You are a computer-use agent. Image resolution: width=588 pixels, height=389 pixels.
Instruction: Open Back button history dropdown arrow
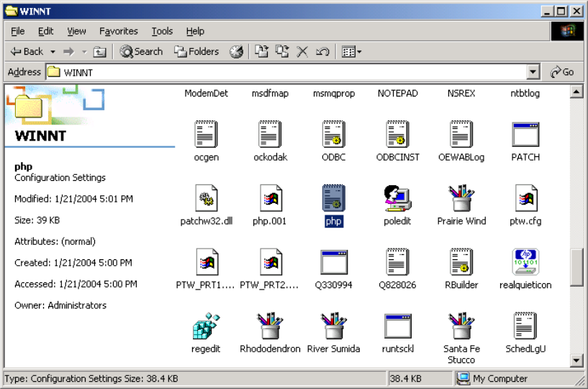tap(52, 52)
